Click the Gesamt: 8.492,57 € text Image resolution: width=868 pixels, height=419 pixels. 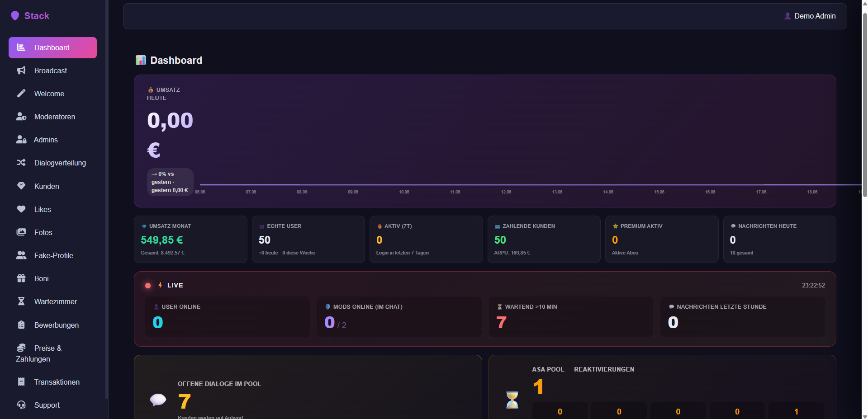coord(162,253)
